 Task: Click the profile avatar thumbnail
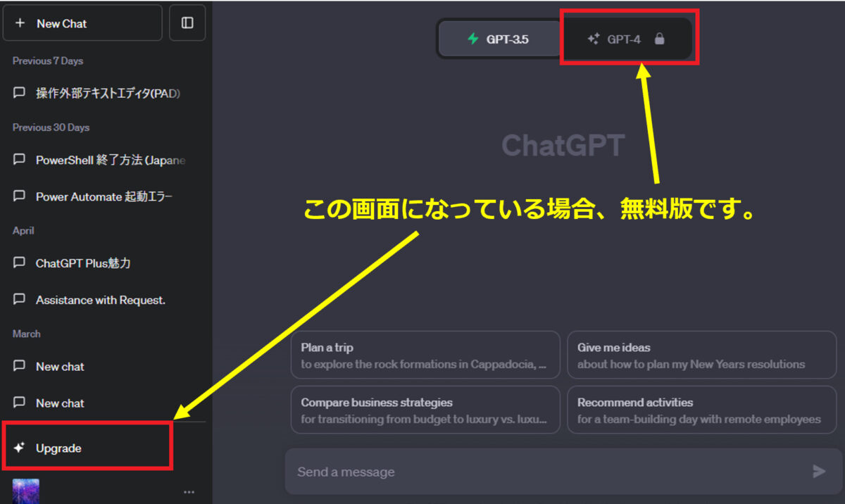[x=26, y=491]
